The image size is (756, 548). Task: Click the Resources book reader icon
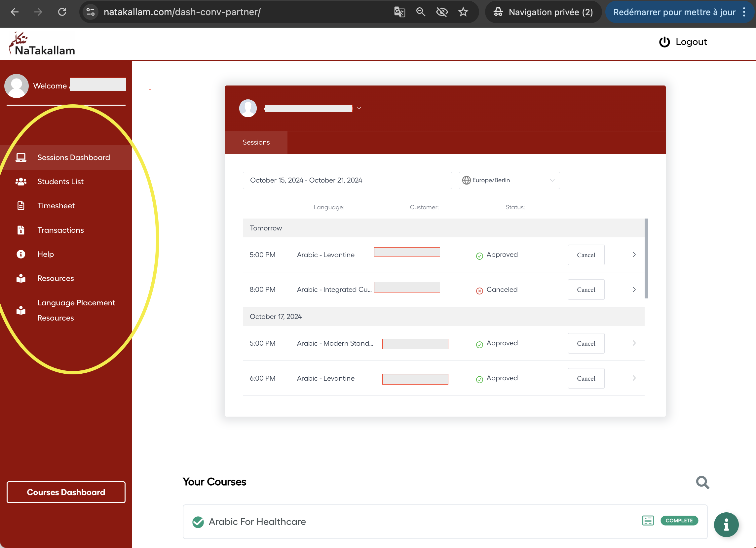[21, 278]
